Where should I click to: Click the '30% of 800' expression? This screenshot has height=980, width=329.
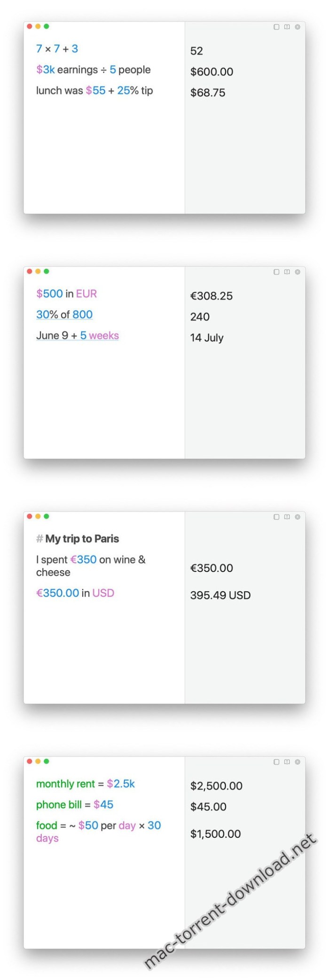(64, 315)
